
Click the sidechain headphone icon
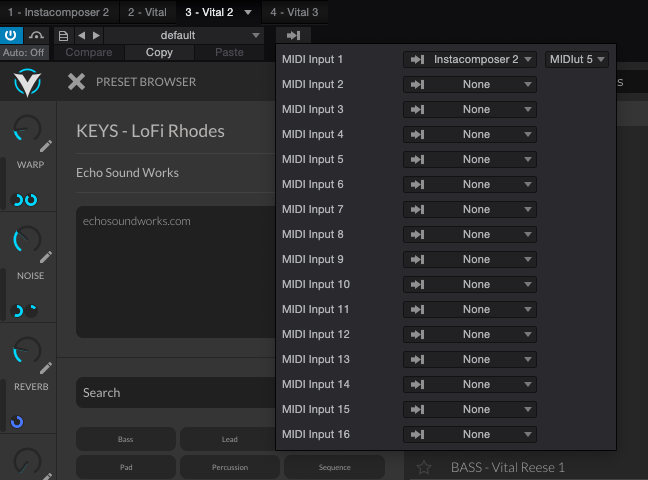point(36,35)
